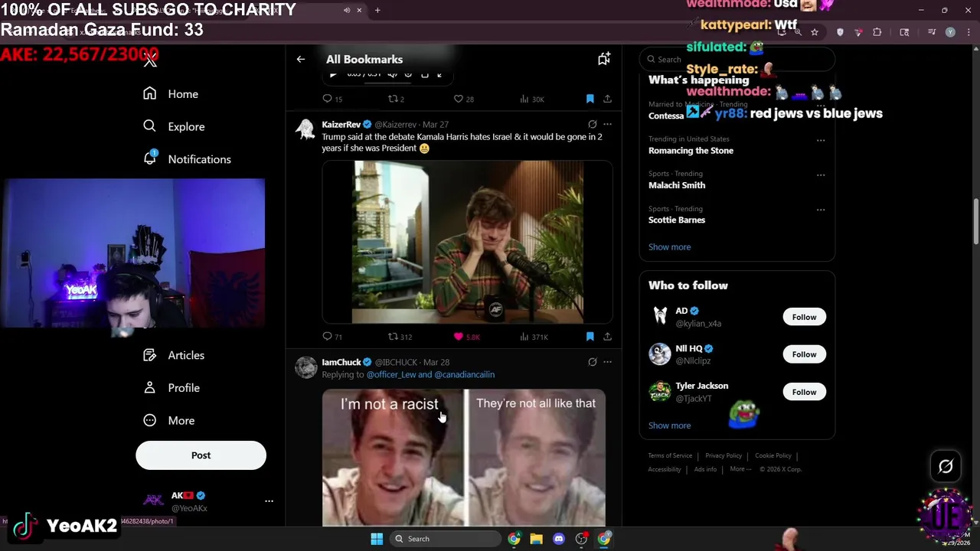980x551 pixels.
Task: Follow AD @kylian_x4a
Action: pyautogui.click(x=804, y=317)
